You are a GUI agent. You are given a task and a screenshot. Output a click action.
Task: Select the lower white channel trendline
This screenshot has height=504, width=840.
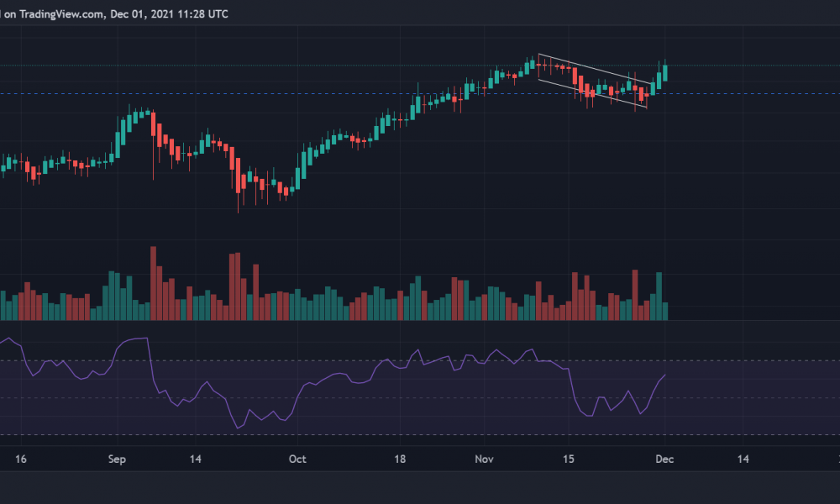point(592,94)
